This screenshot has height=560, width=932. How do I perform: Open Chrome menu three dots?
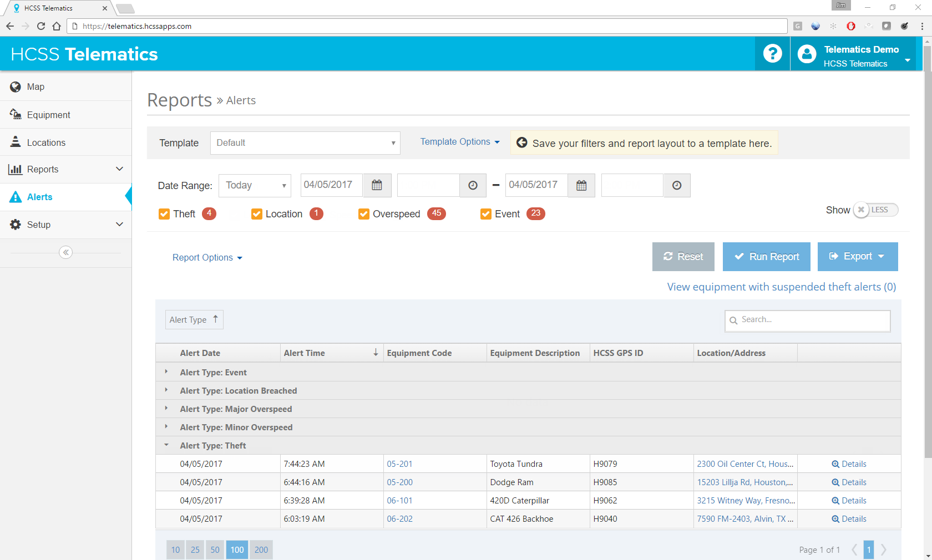(x=922, y=26)
